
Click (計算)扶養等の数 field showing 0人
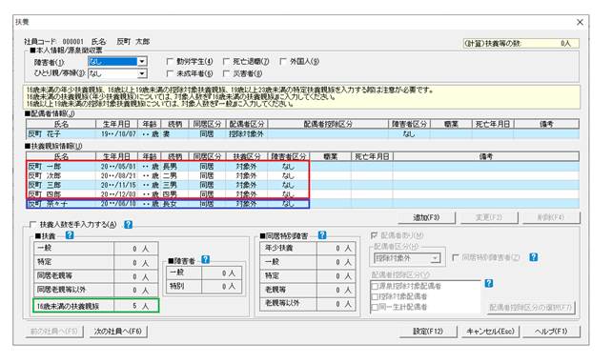point(520,43)
